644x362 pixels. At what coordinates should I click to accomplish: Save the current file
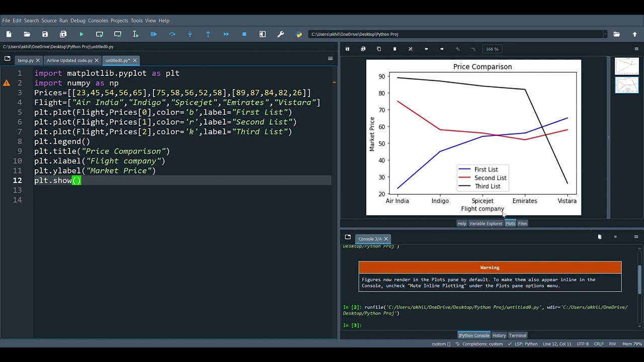click(x=45, y=34)
